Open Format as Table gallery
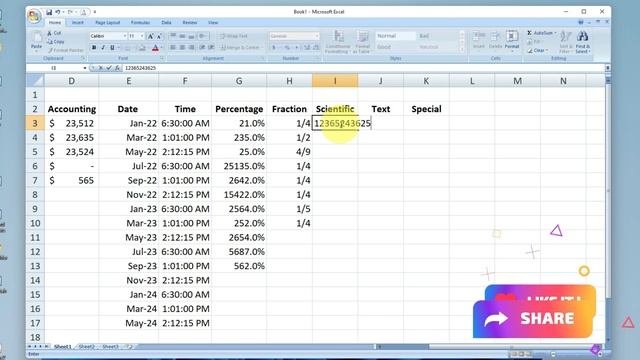 tap(362, 42)
